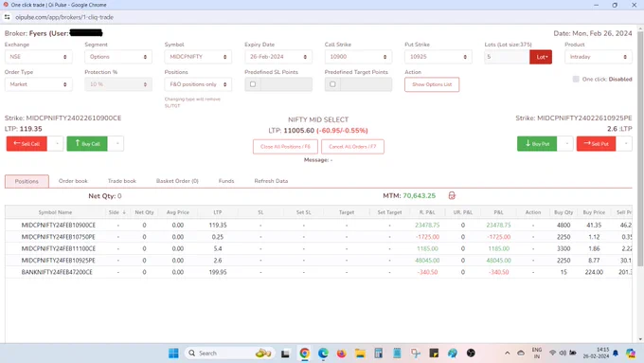This screenshot has height=363, width=644.
Task: Click the BANKNIFTY24FEB47200CE row symbol
Action: [x=57, y=272]
